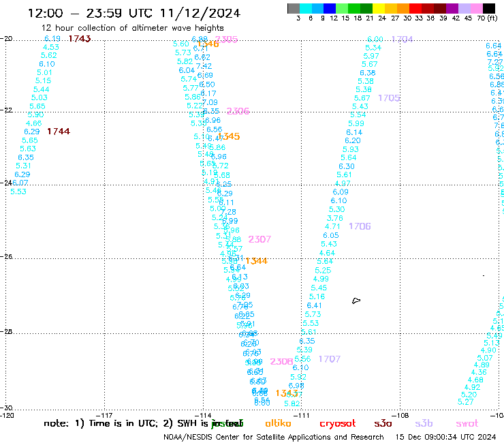Click the purple 42 ft legend swatch

pos(452,8)
